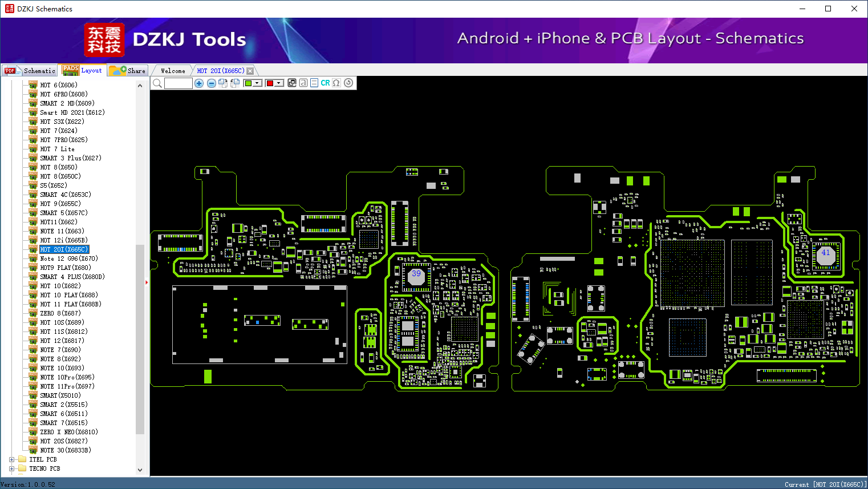Select HOT9 PLAY(X680) entry
This screenshot has width=868, height=489.
[66, 268]
